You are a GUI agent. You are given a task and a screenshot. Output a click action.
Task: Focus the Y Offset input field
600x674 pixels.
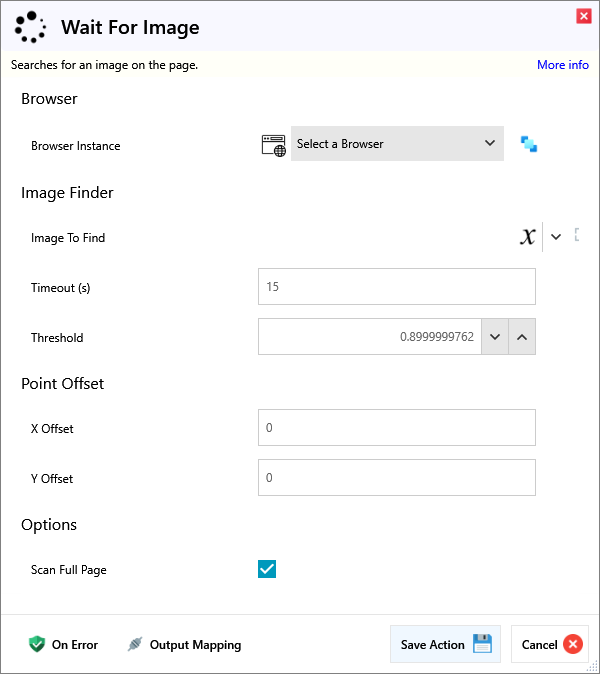tap(396, 478)
